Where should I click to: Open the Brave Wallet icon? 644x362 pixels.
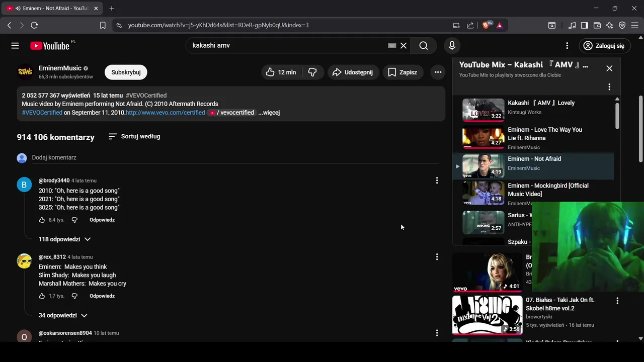(597, 25)
